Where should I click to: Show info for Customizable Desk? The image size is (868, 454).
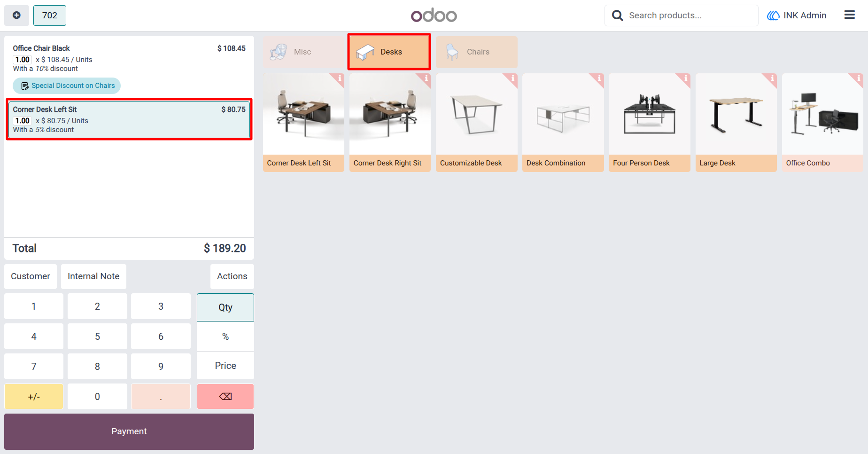tap(512, 78)
